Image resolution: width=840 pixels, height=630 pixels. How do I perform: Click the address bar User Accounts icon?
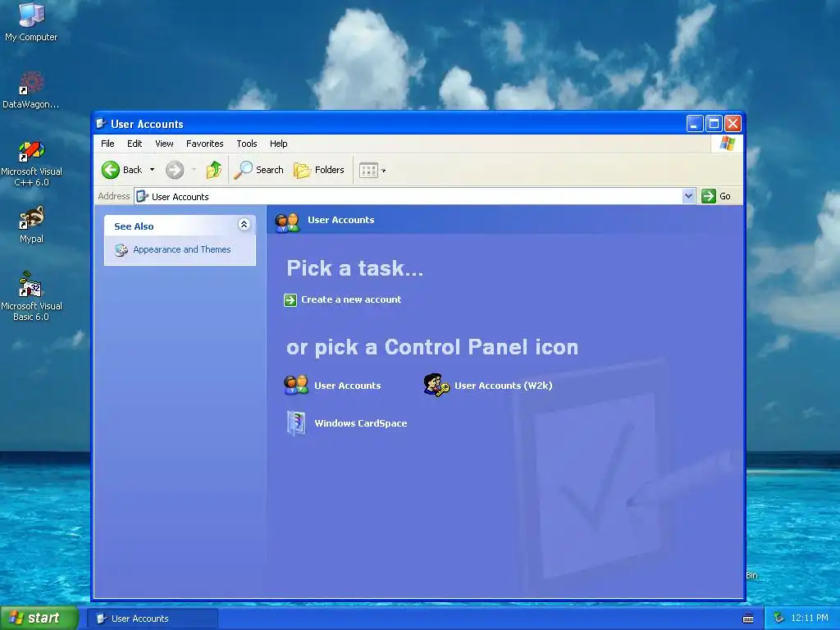pos(142,197)
